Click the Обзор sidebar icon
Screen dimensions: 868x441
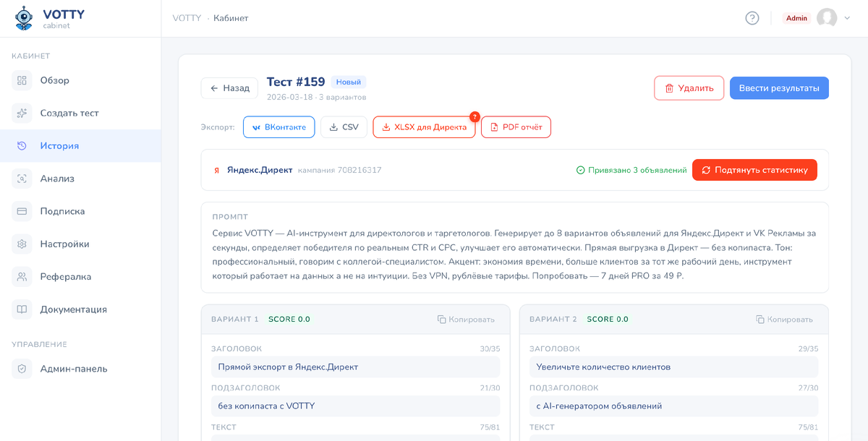click(22, 80)
